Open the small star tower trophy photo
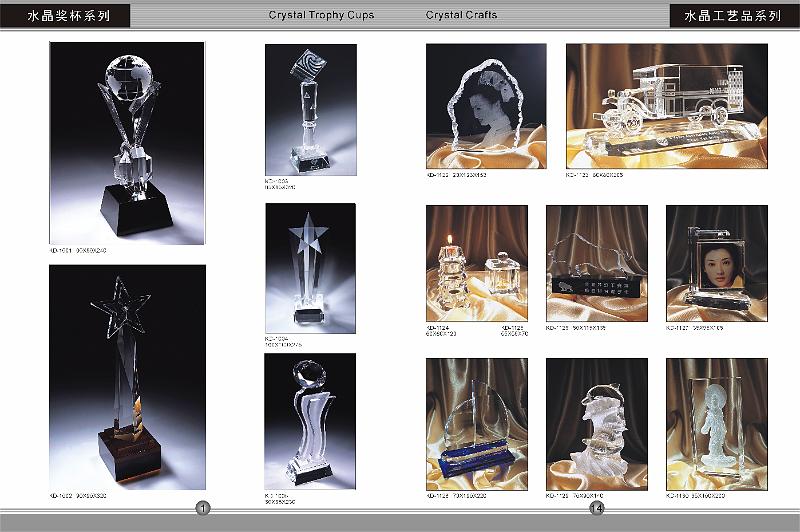The image size is (800, 532). click(309, 268)
